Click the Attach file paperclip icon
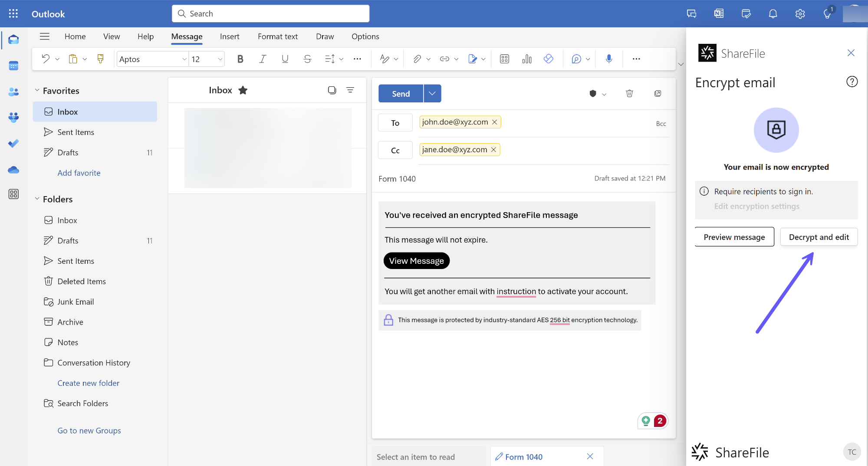The image size is (868, 466). (x=417, y=59)
